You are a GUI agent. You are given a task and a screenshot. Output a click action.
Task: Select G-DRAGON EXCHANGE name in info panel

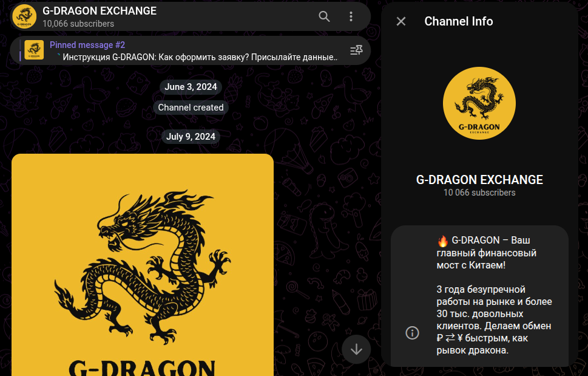(x=479, y=180)
